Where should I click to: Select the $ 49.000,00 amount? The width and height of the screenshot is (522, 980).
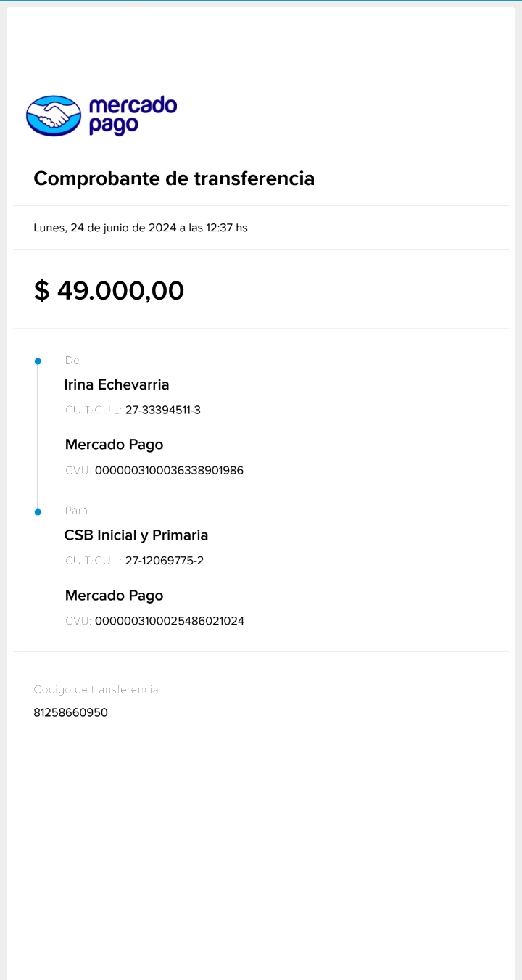(x=109, y=291)
